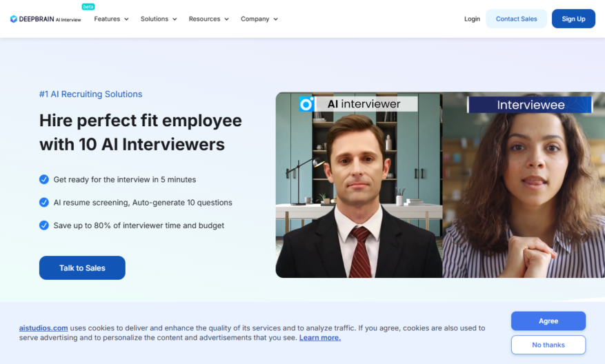Click checkmark icon beside 'AI resume screening'

[x=44, y=203]
